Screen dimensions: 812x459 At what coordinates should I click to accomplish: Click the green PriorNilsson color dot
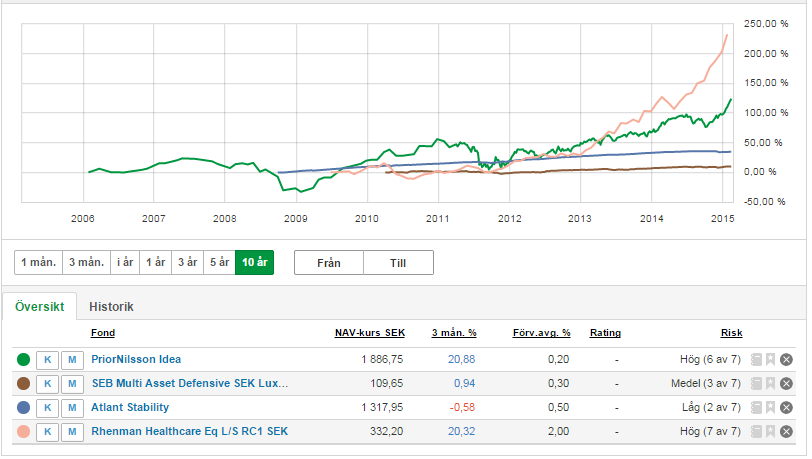pyautogui.click(x=23, y=360)
